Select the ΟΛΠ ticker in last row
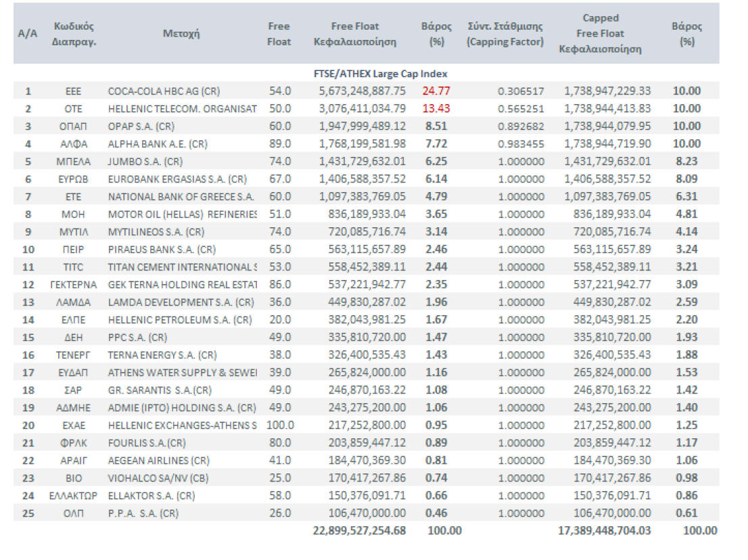The image size is (748, 560). point(74,513)
